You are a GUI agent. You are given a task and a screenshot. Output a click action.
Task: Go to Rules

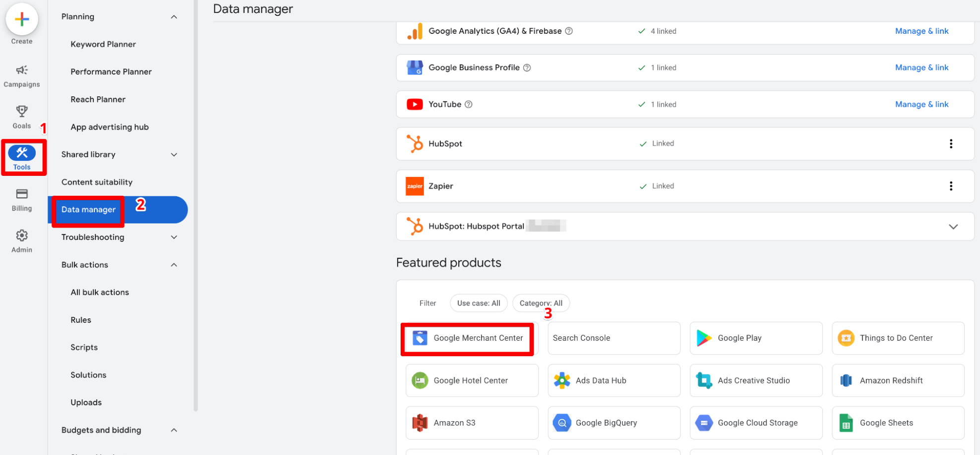tap(81, 320)
